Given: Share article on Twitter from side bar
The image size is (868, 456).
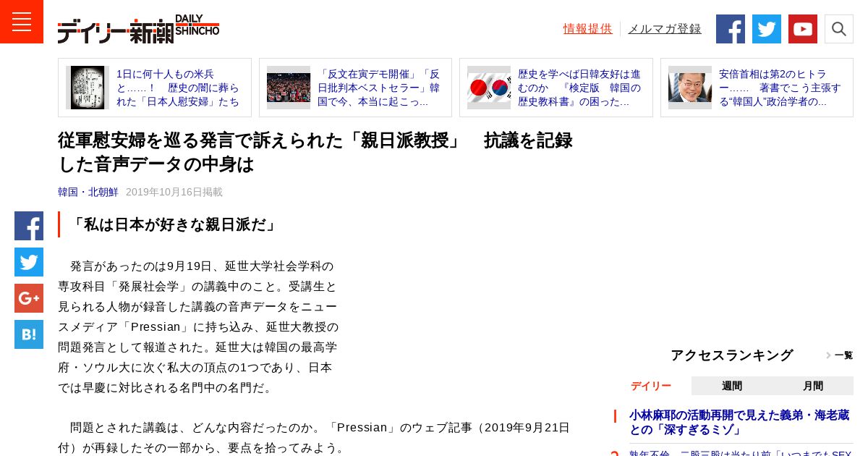Looking at the screenshot, I should (x=29, y=262).
